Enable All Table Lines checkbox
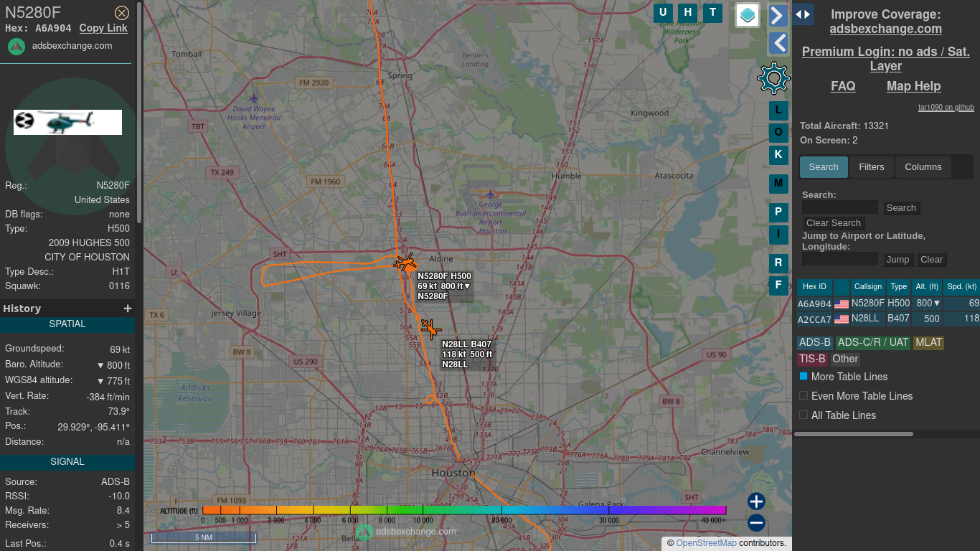Screen dimensions: 980x551 pyautogui.click(x=804, y=415)
